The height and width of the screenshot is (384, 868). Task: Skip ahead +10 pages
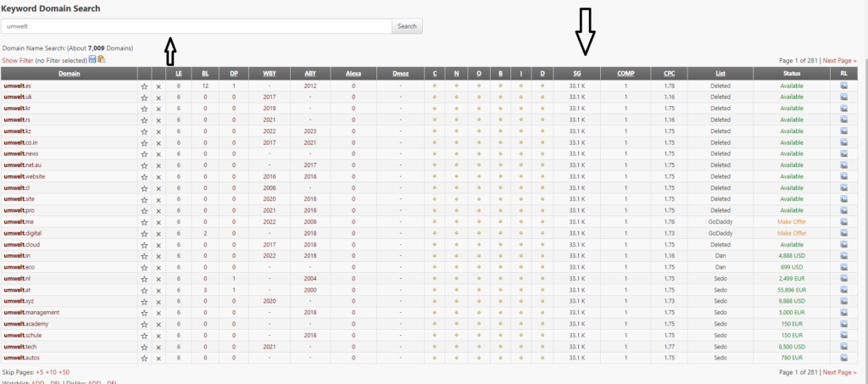click(50, 372)
